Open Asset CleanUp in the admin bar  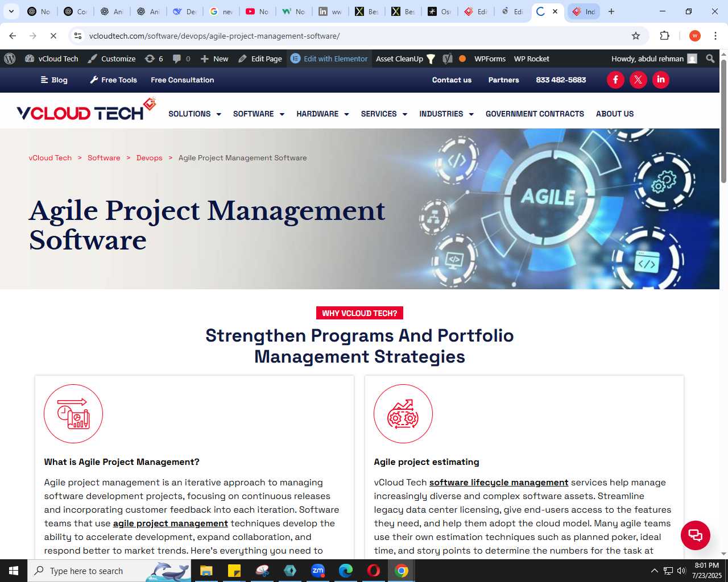405,59
